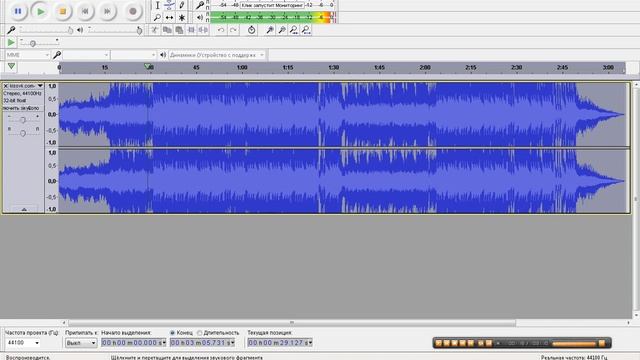This screenshot has height=360, width=640.
Task: Open the track name dropdown menu
Action: [40, 86]
